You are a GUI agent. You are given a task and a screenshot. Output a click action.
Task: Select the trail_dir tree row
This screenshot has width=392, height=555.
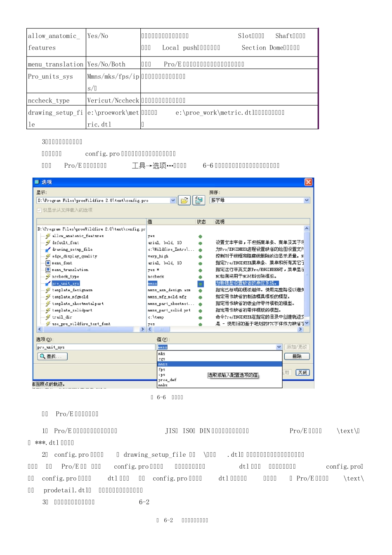coord(62,317)
